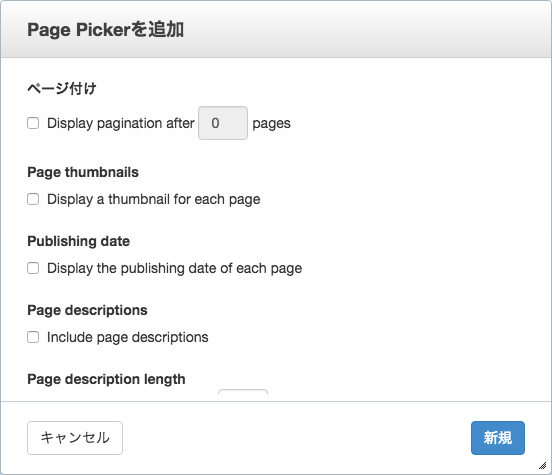Click the Page description length heading
The width and height of the screenshot is (552, 475).
point(106,379)
